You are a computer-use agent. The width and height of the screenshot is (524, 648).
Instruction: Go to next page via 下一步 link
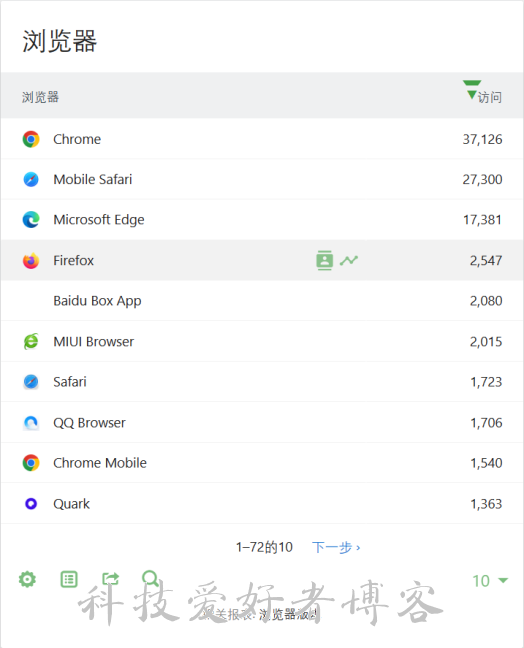click(336, 547)
